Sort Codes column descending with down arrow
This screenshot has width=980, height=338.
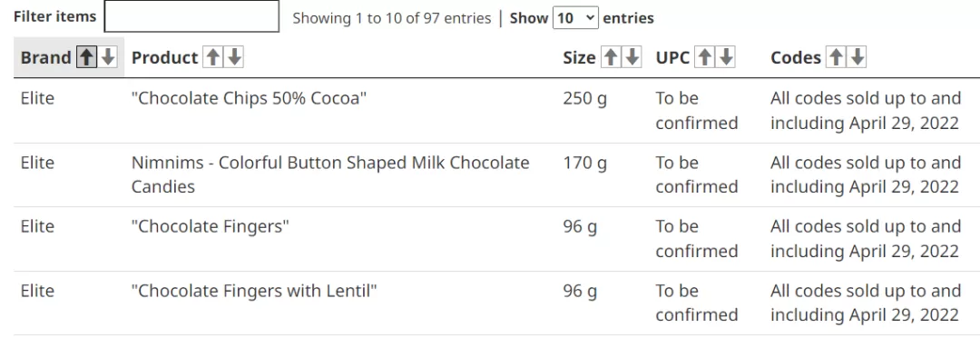[857, 57]
